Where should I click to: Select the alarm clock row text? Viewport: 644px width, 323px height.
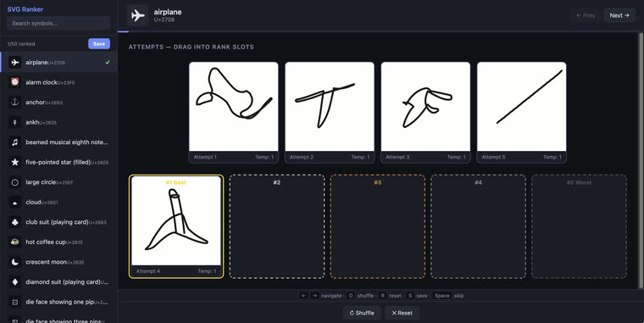(50, 82)
